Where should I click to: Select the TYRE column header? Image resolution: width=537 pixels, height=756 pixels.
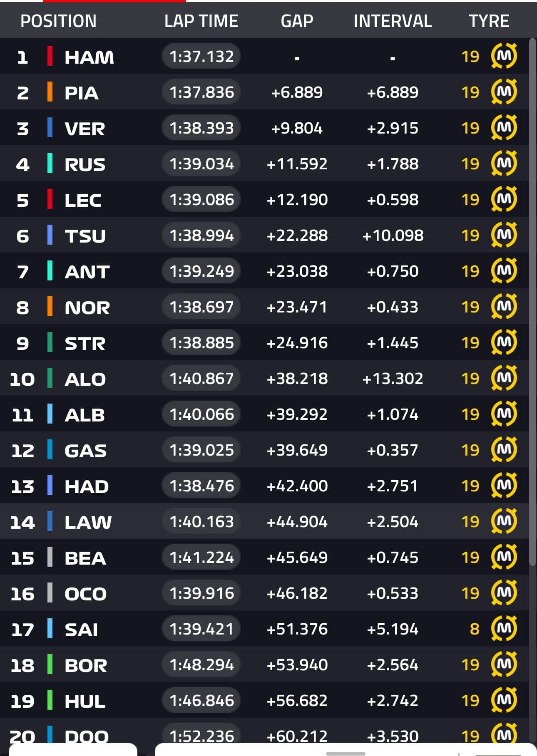pos(489,21)
